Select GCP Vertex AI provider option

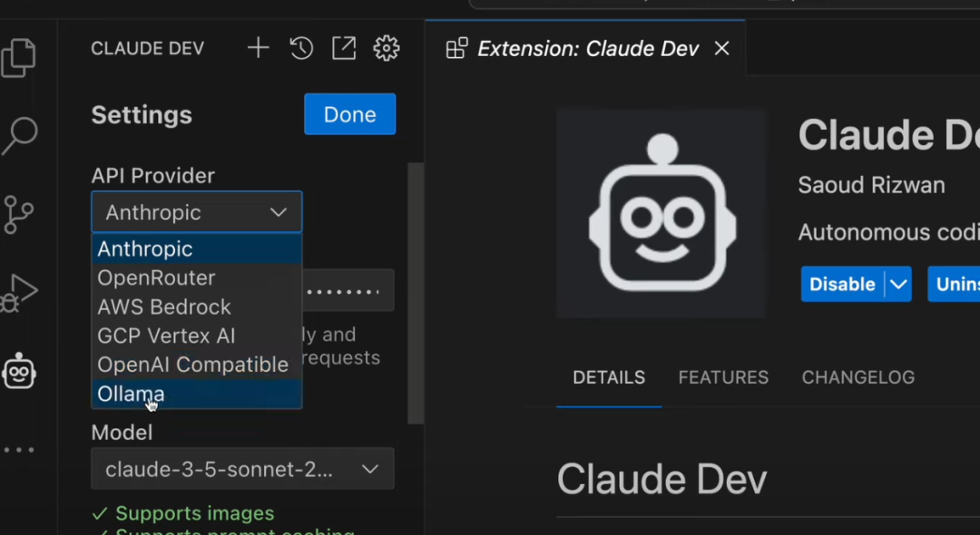point(197,336)
